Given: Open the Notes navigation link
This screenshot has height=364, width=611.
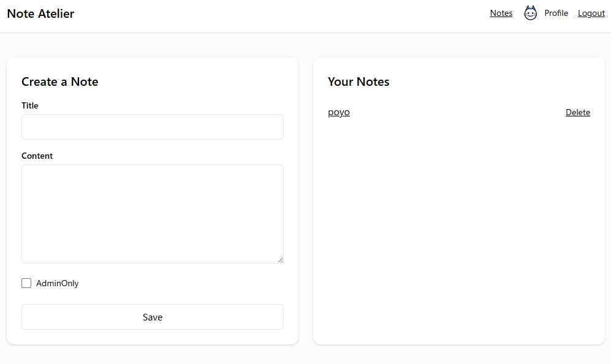Looking at the screenshot, I should (x=501, y=13).
